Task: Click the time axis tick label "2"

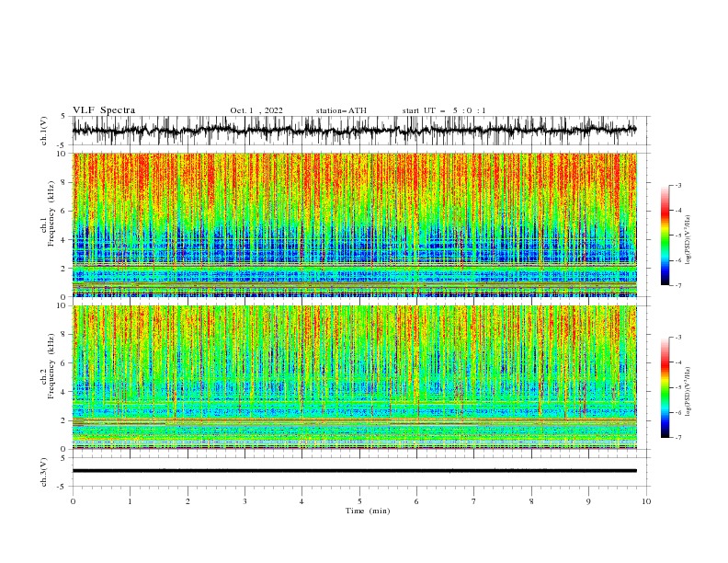Action: (x=188, y=501)
